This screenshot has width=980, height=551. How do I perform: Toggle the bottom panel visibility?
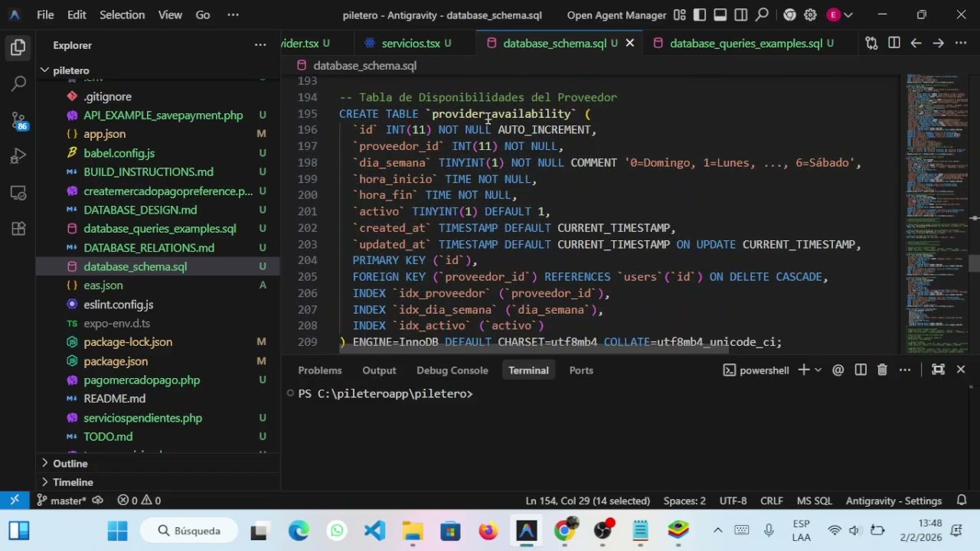click(720, 15)
